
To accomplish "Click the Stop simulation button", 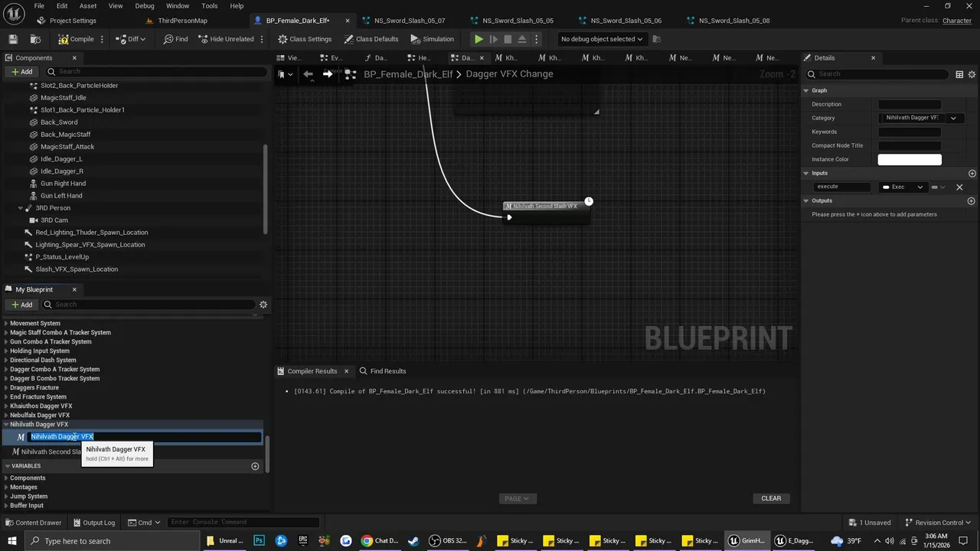I will pos(508,39).
